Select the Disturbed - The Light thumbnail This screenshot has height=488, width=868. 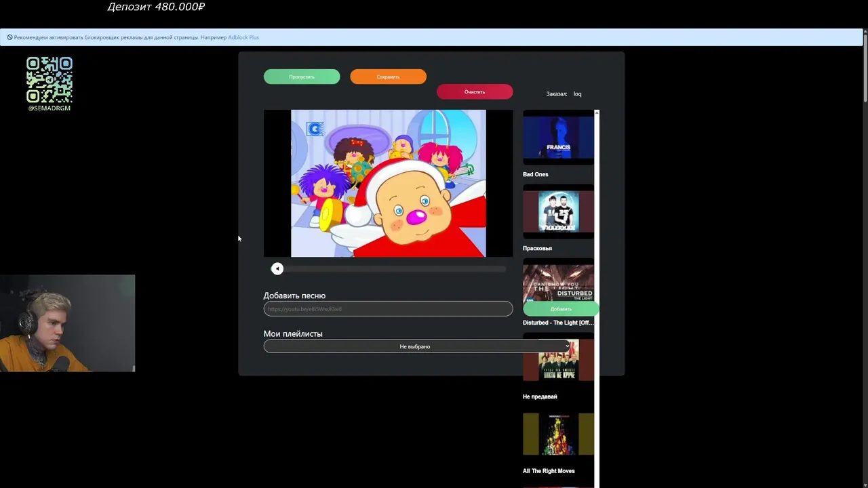coord(558,281)
